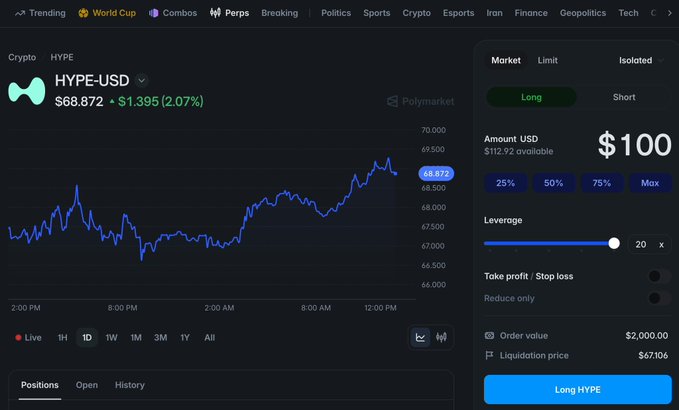Click the Trending arrow icon

tap(19, 13)
